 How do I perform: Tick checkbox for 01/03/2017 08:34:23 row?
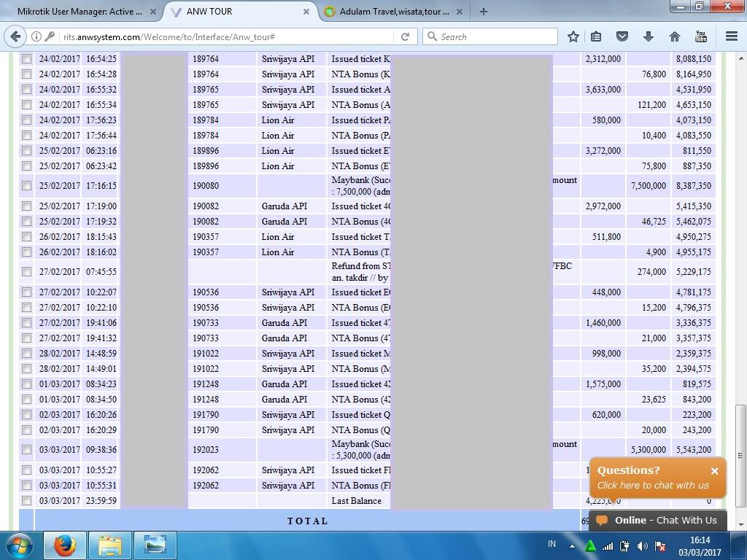pos(27,384)
